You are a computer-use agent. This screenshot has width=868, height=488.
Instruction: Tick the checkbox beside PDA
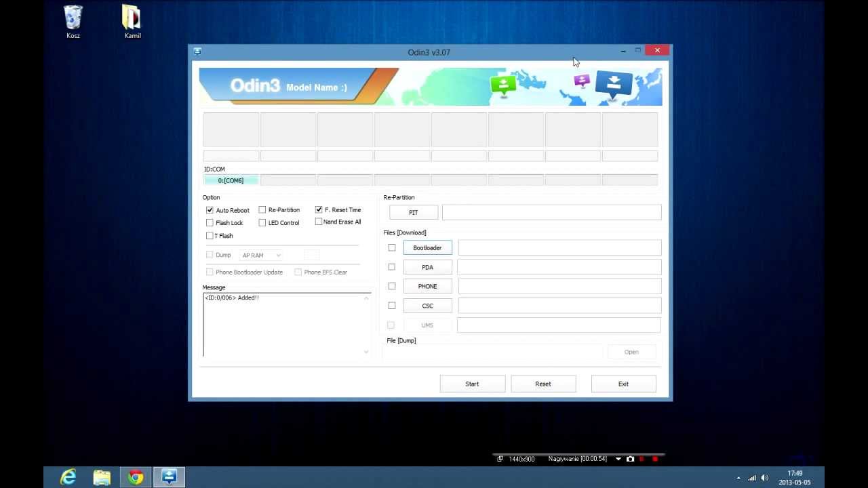click(x=392, y=267)
